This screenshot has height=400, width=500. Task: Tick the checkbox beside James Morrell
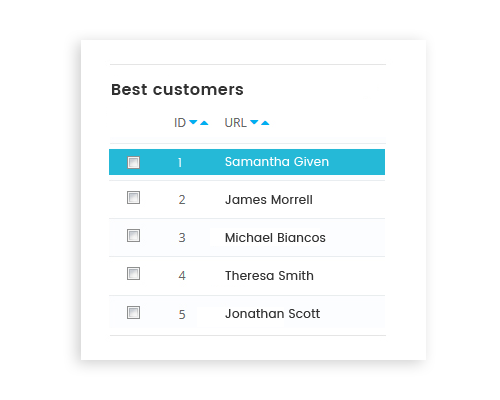pos(133,198)
